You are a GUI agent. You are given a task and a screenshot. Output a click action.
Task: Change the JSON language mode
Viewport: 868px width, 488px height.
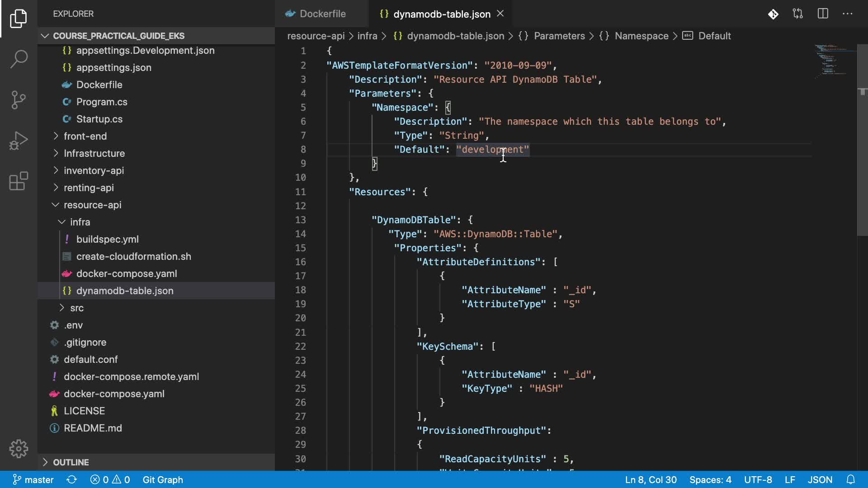820,479
